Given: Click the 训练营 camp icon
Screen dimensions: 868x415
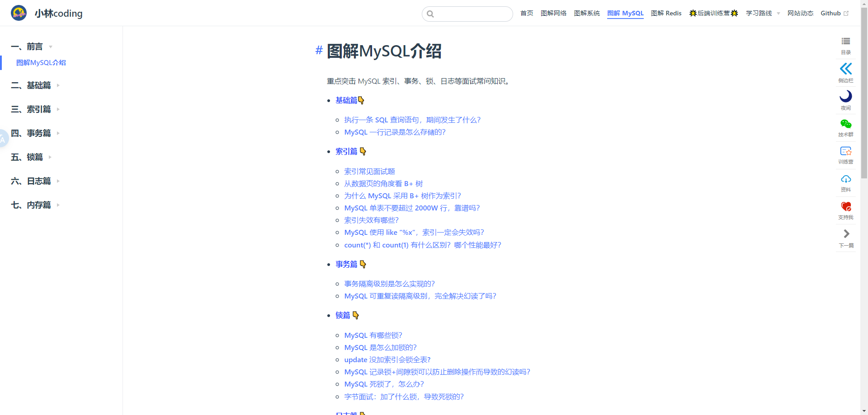Looking at the screenshot, I should point(845,155).
